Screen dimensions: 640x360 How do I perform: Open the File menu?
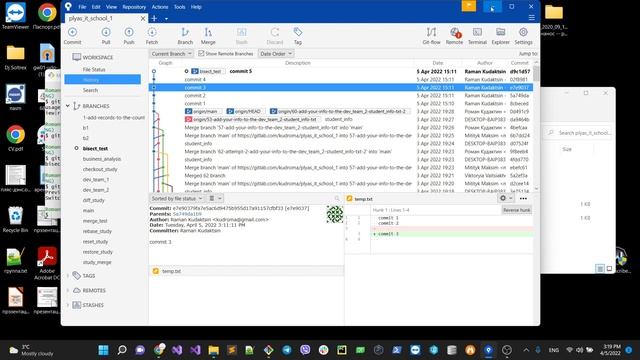click(x=82, y=7)
